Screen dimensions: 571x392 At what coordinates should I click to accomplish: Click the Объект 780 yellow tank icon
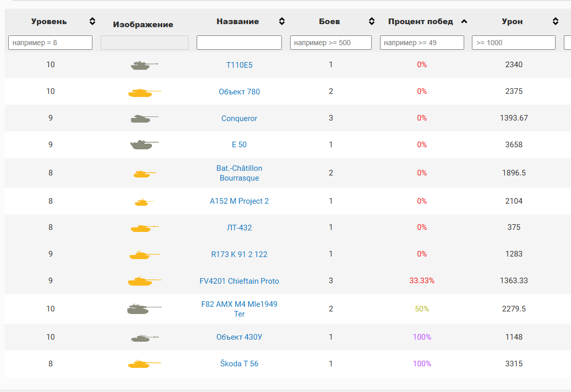click(144, 92)
